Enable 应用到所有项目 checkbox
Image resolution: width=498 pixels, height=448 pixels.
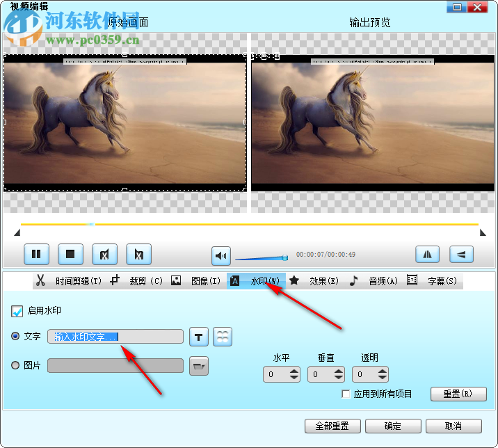click(x=346, y=394)
